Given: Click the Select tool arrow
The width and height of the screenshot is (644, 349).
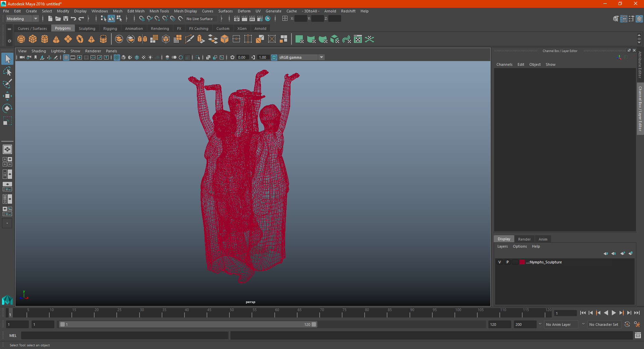Looking at the screenshot, I should tap(7, 59).
